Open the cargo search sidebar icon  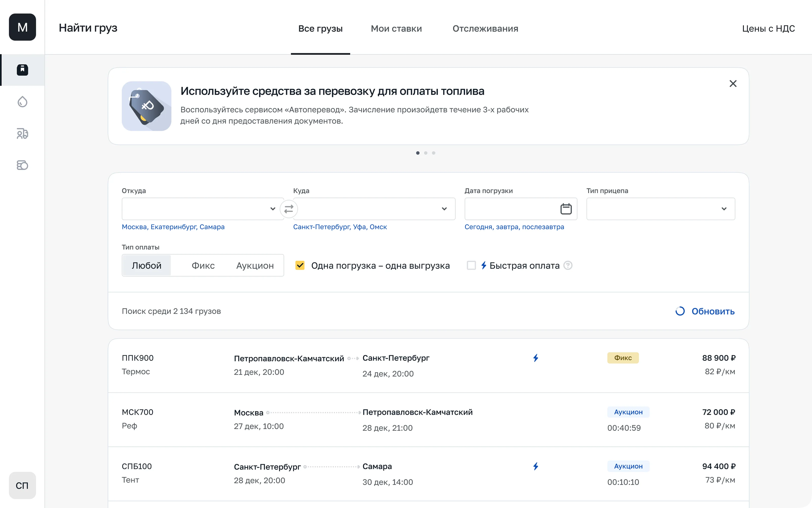click(x=23, y=70)
